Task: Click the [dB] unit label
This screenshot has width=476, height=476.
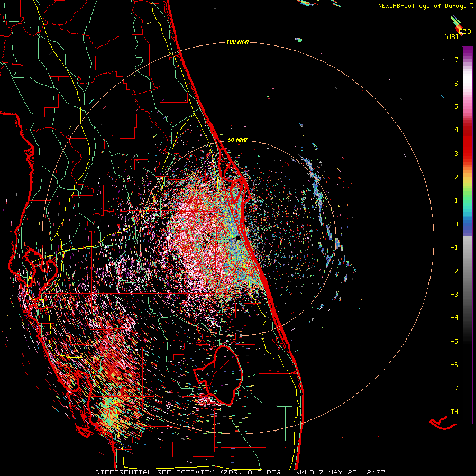Action: tap(452, 36)
